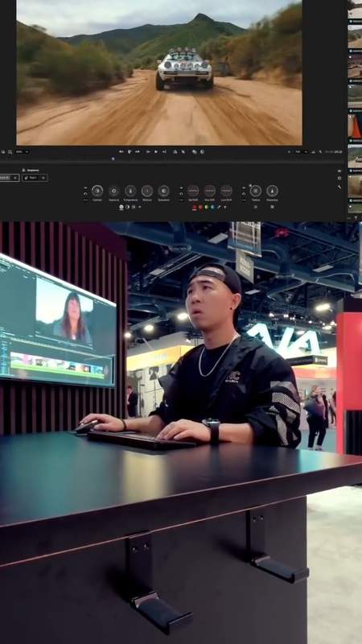This screenshot has height=644, width=362.
Task: Click the first transport icon left of playback
Action: coord(121,151)
